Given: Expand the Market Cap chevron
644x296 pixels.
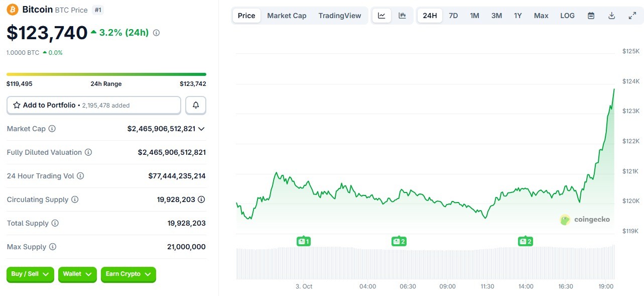Looking at the screenshot, I should click(x=201, y=129).
